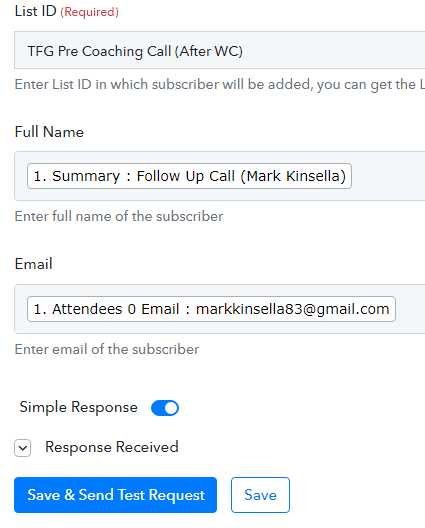Image resolution: width=425 pixels, height=528 pixels.
Task: Open the List ID field showing TFG Pre Coaching Call
Action: [220, 50]
